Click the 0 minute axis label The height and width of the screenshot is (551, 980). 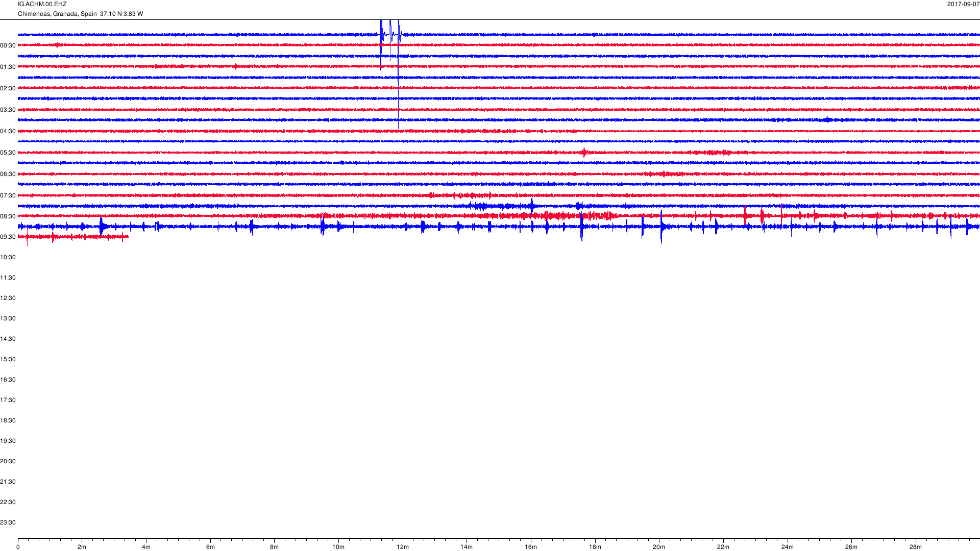pyautogui.click(x=18, y=547)
